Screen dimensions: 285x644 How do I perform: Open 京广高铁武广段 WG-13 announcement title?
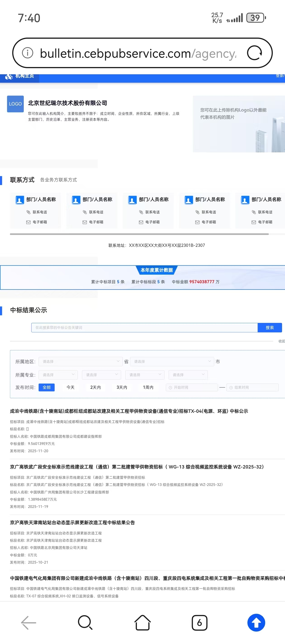click(x=137, y=467)
